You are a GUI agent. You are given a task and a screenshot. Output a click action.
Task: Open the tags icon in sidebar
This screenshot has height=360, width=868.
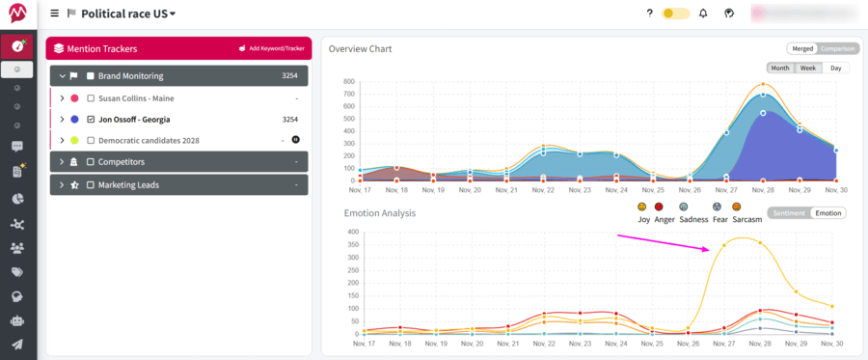(x=17, y=272)
